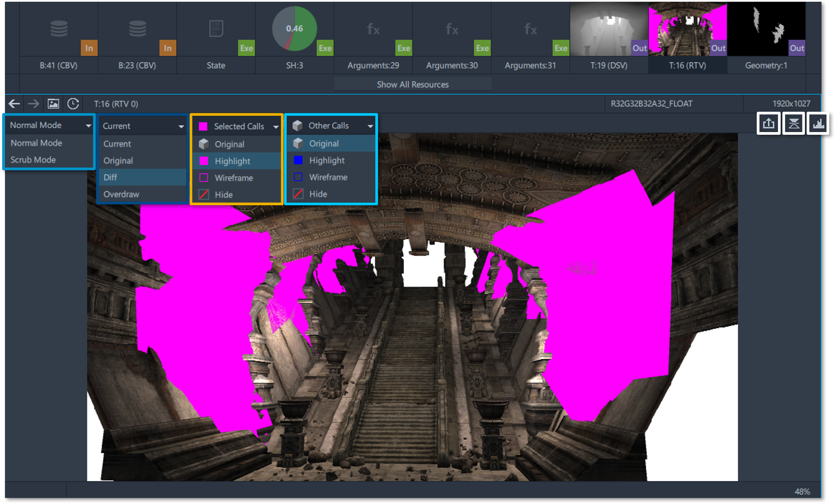Open the State resource icon
The width and height of the screenshot is (835, 504).
tap(216, 28)
